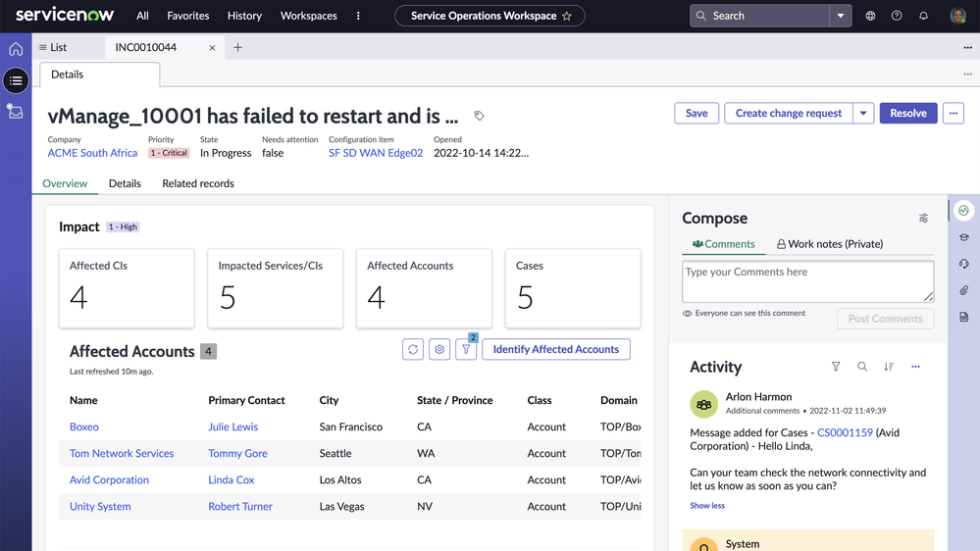This screenshot has width=980, height=551.
Task: Open the List view icon in left sidebar
Action: point(16,80)
